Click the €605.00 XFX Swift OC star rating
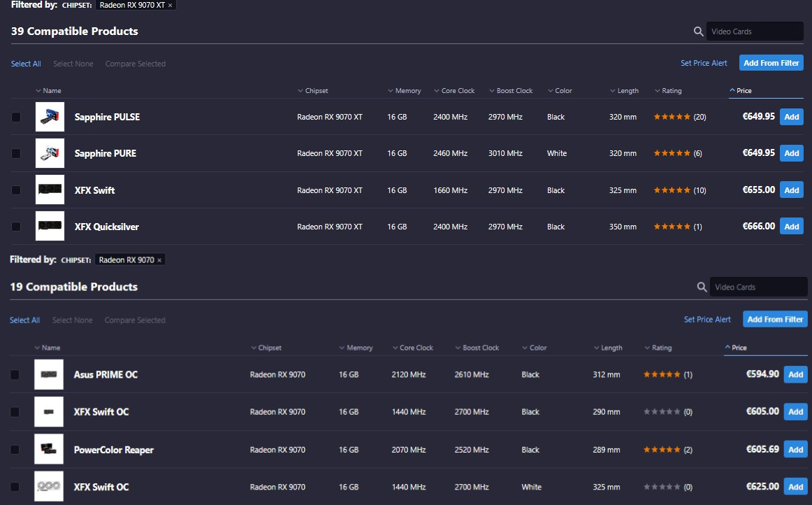The height and width of the screenshot is (505, 812). tap(662, 412)
